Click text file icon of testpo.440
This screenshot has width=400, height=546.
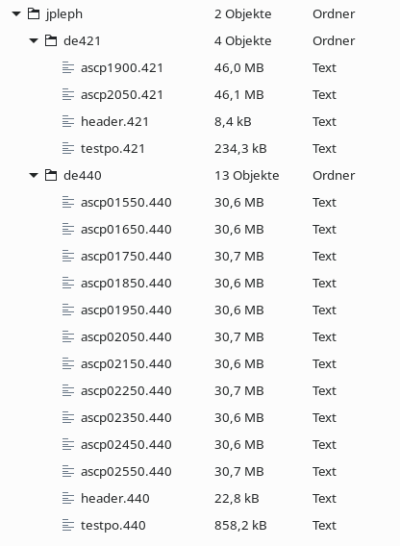tap(68, 525)
